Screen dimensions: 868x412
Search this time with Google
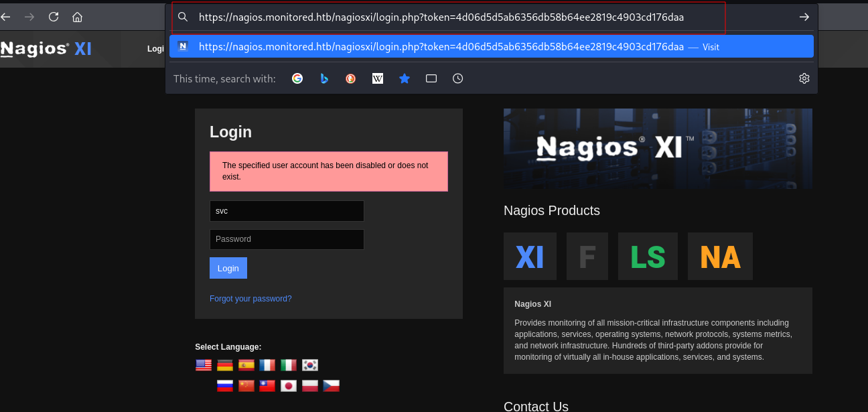point(297,78)
